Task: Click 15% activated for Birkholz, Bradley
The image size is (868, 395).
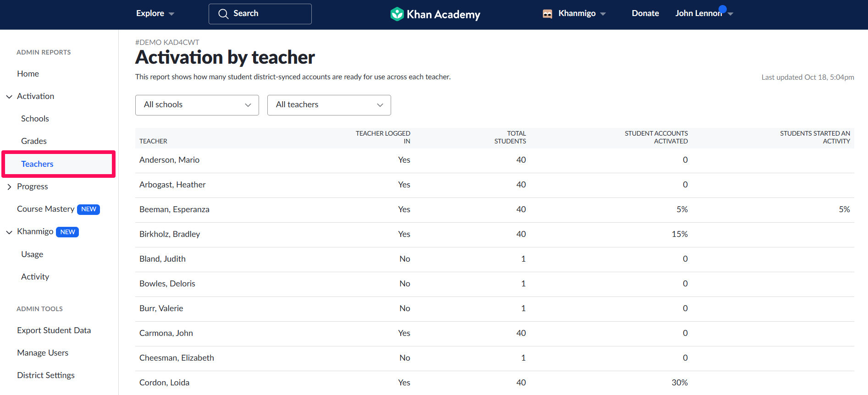Action: 680,234
